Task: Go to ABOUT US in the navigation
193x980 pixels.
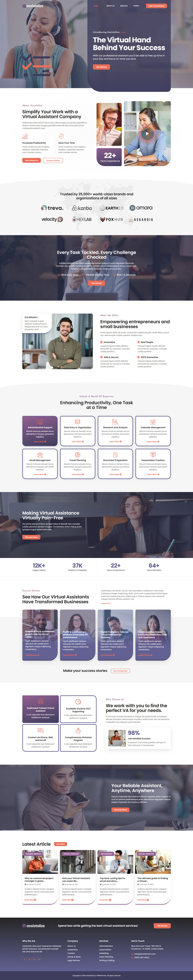Action: pos(110,6)
